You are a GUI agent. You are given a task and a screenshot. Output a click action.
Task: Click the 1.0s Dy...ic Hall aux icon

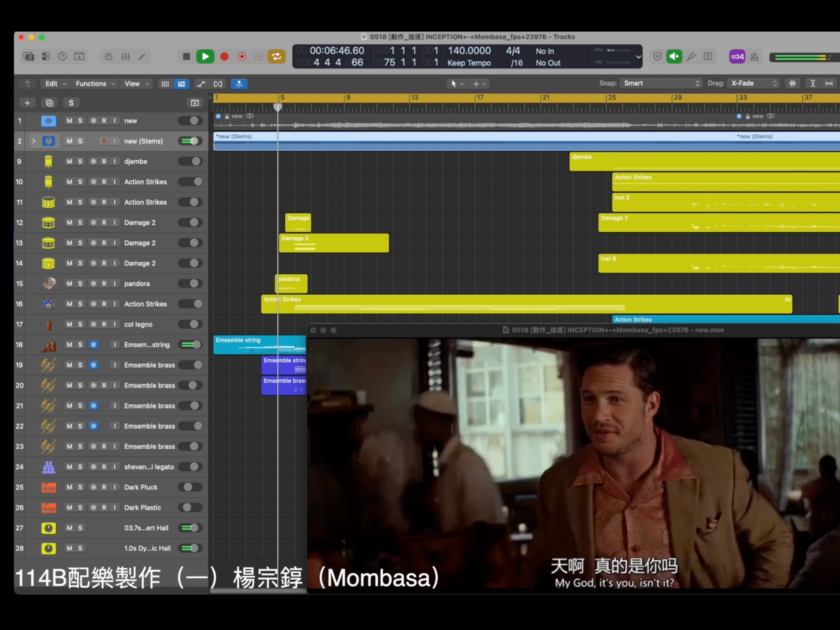click(48, 548)
